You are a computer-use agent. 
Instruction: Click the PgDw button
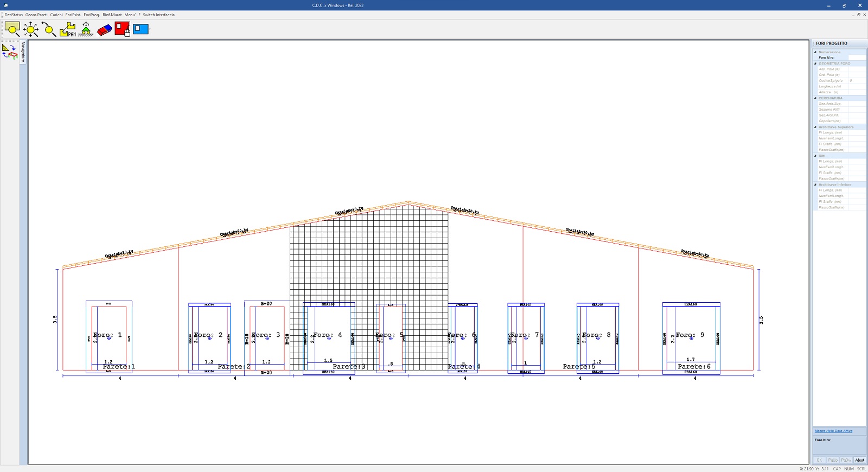click(846, 460)
